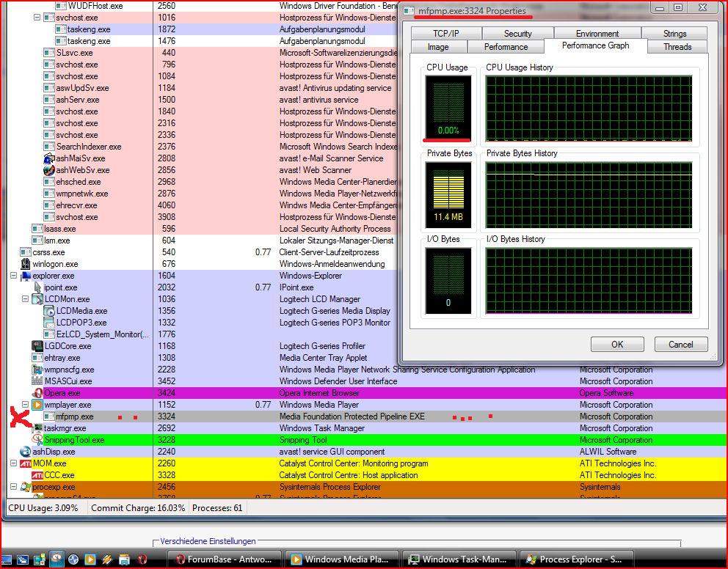Click 'Opera Software' company name cell
728x569 pixels.
(606, 393)
